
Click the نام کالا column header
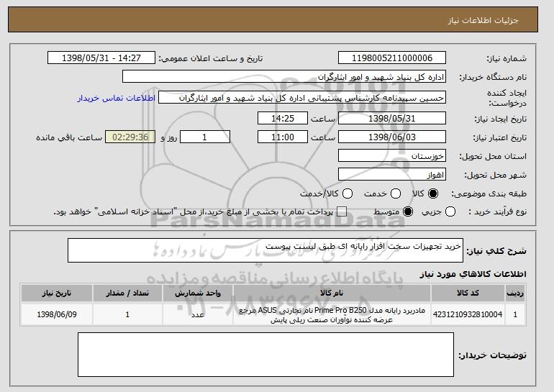point(332,293)
